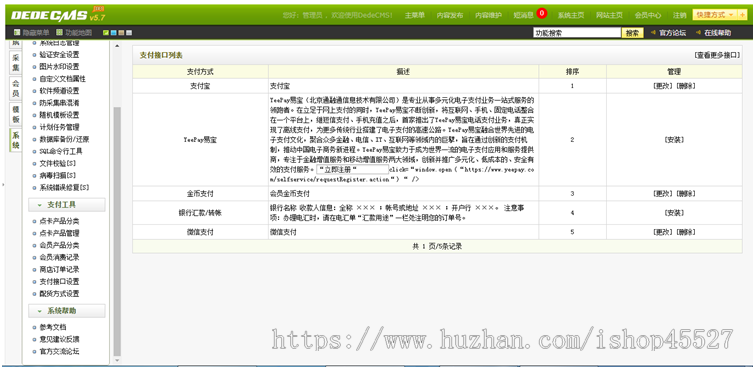Viewport: 755px width, 369px height.
Task: Open the red short message counter badge
Action: click(542, 13)
